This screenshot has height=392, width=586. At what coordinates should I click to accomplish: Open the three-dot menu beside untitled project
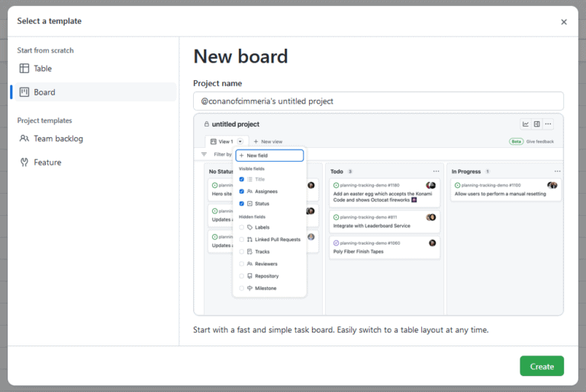(x=548, y=124)
